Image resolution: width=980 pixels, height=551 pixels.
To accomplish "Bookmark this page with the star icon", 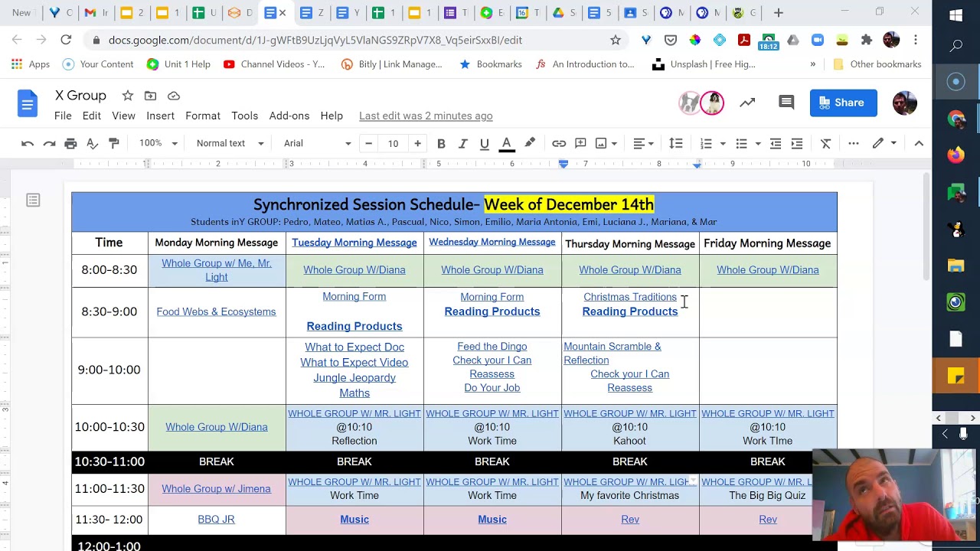I will pos(616,40).
